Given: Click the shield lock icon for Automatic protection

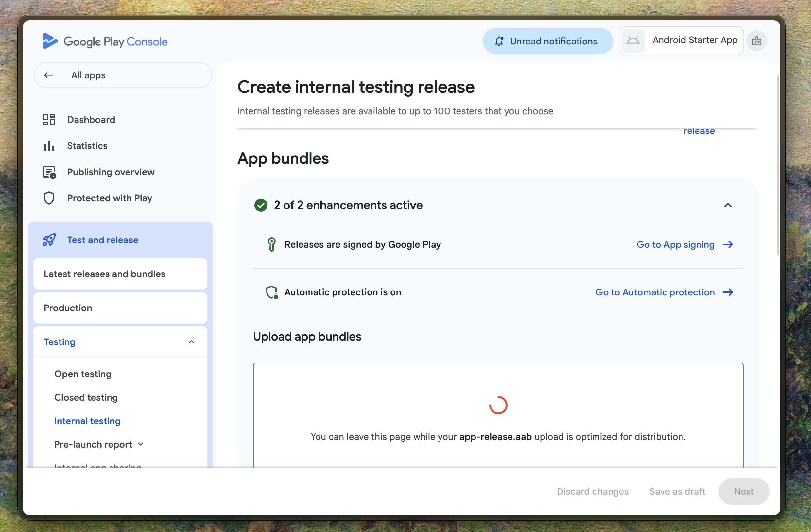Looking at the screenshot, I should point(272,292).
